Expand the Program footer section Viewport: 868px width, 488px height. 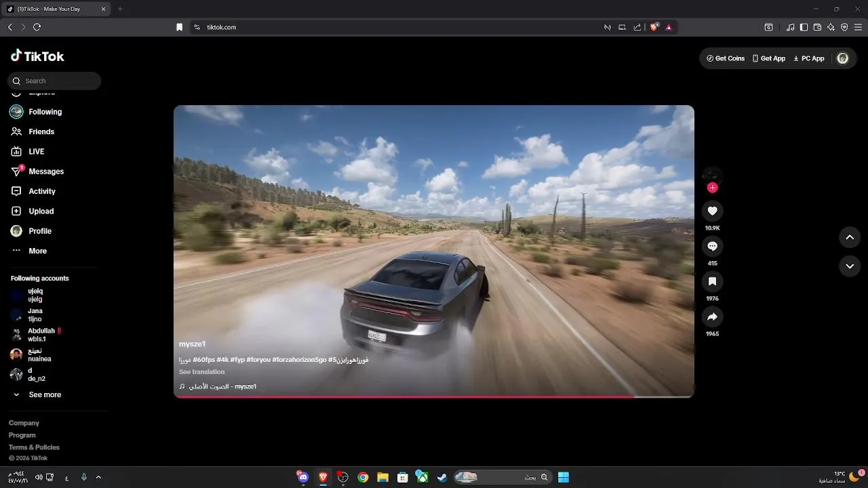[x=22, y=435]
